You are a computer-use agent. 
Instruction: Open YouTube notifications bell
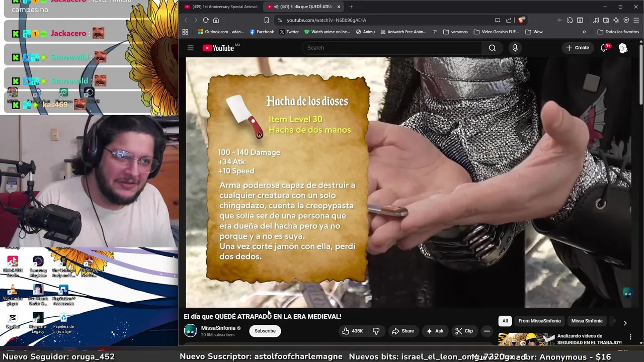click(604, 48)
